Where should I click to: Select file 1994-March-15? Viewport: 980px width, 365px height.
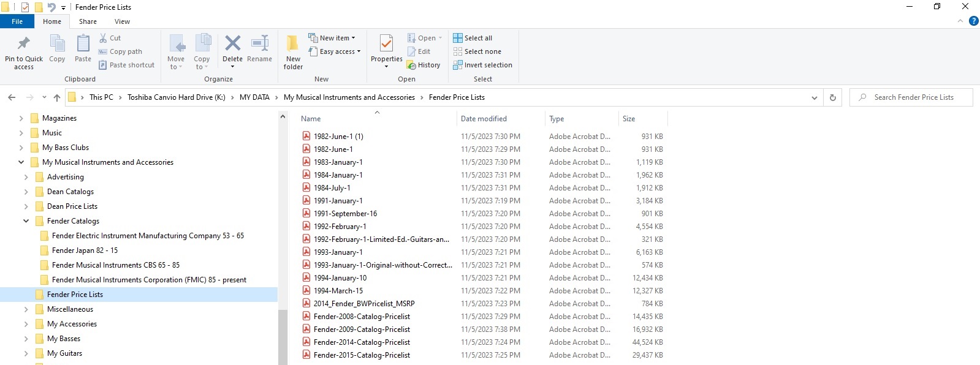point(338,291)
